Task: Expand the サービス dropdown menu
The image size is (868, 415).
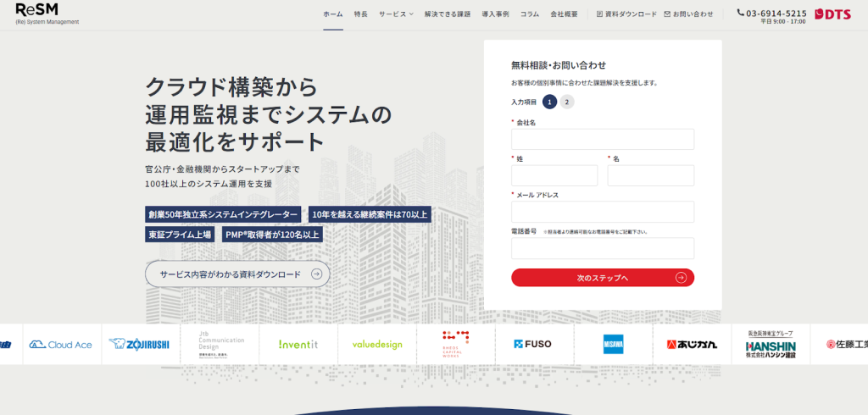Action: [396, 14]
